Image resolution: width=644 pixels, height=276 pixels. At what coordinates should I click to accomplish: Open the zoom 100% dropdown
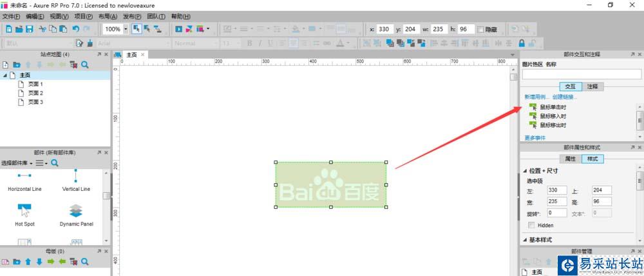coord(126,29)
